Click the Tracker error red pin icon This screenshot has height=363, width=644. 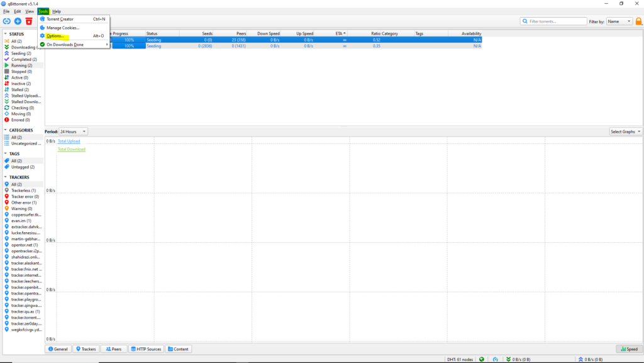pos(6,196)
